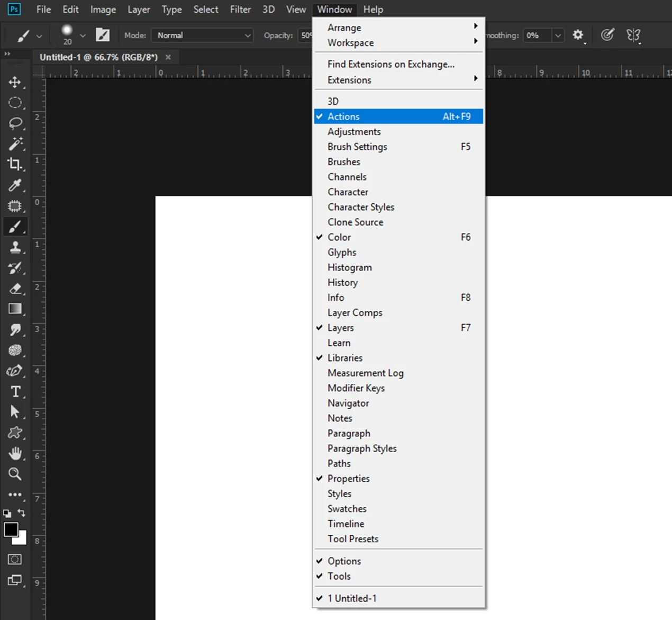Toggle the Brush Settings panel icon
Screen dimensions: 672x620
point(103,35)
